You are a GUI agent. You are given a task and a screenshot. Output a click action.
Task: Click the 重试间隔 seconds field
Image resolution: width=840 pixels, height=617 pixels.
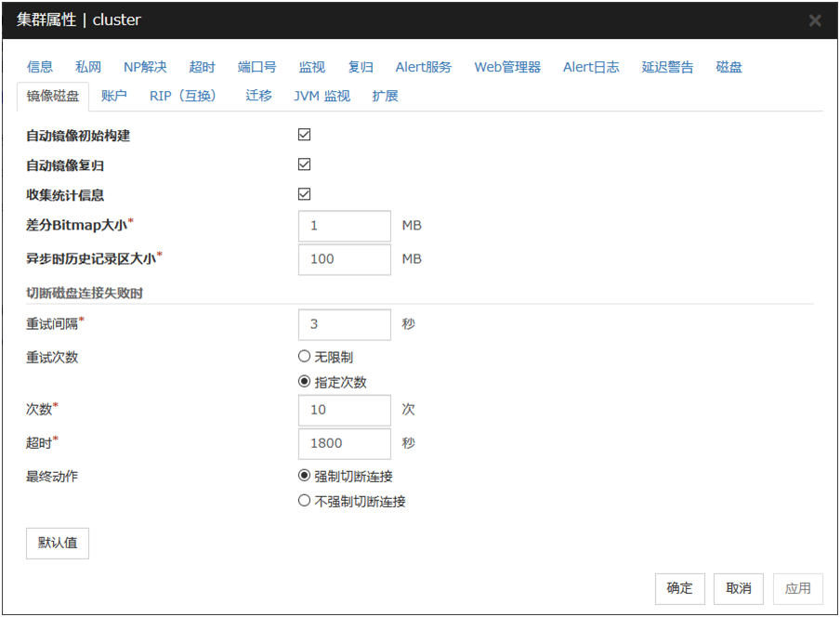(345, 324)
